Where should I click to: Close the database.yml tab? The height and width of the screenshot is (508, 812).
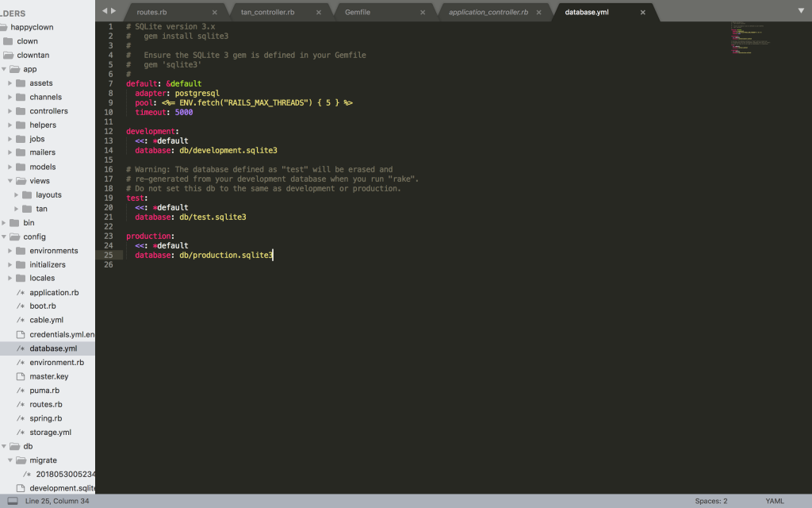coord(642,13)
